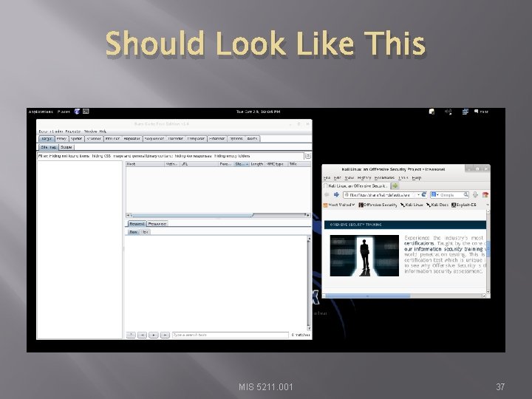Sort the table by the Status column
This screenshot has width=532, height=399.
click(242, 164)
